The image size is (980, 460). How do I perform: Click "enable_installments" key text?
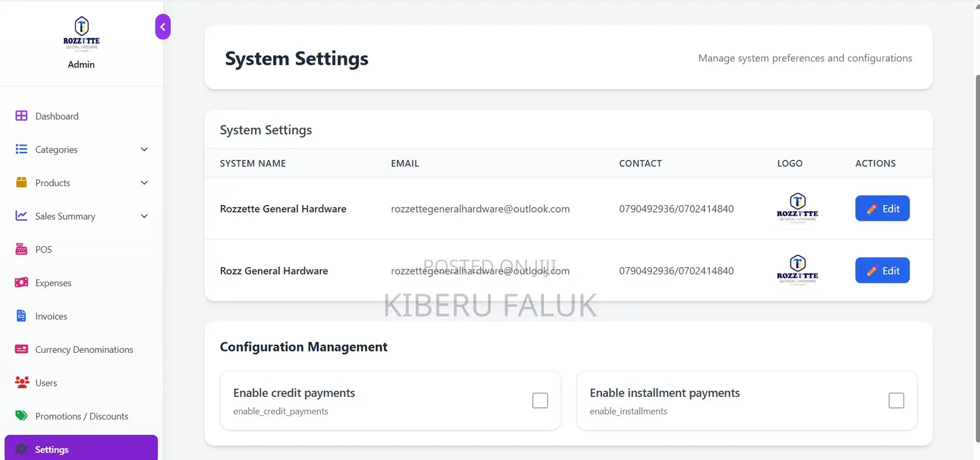point(628,411)
